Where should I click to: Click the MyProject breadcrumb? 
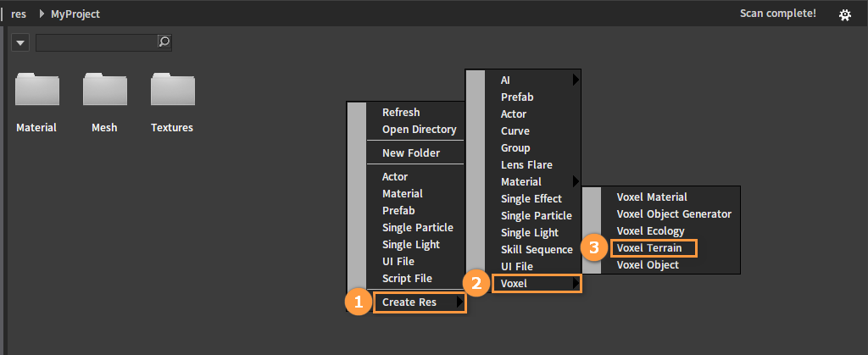click(75, 14)
